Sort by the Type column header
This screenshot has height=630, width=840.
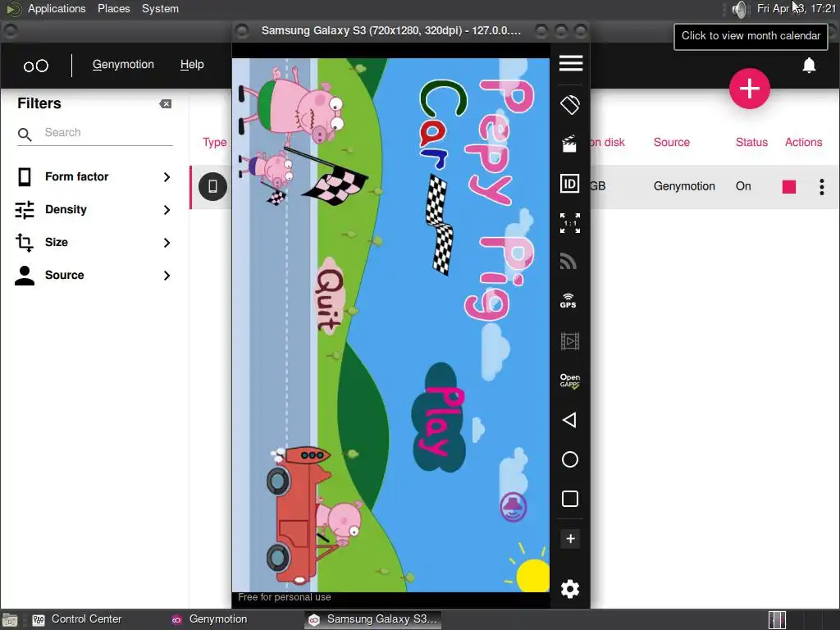coord(214,142)
